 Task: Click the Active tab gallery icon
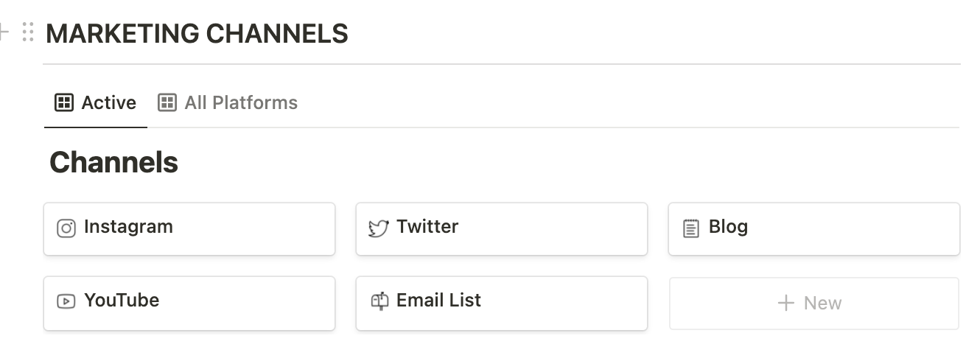(64, 102)
